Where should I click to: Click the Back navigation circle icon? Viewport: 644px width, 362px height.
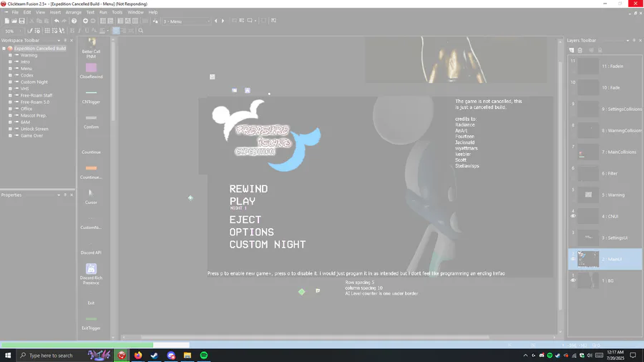tap(85, 21)
